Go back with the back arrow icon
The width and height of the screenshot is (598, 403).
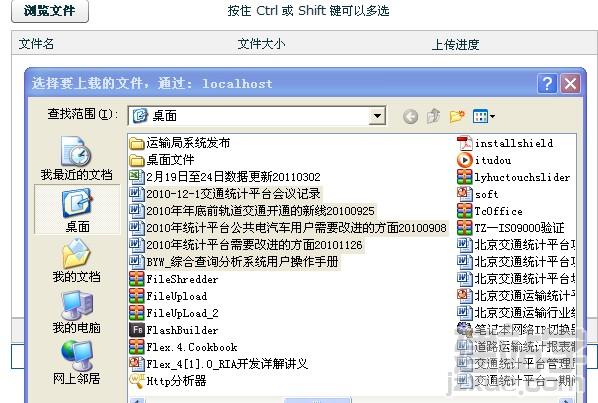pos(410,116)
